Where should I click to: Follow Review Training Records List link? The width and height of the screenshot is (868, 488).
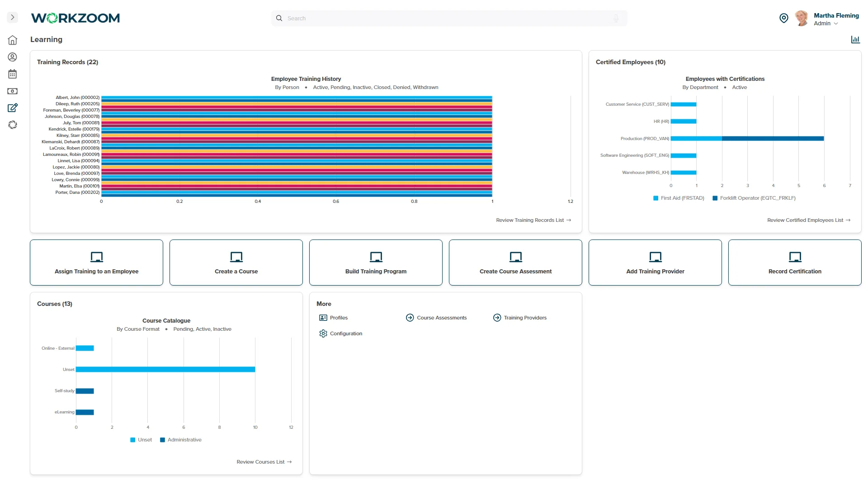pyautogui.click(x=533, y=220)
